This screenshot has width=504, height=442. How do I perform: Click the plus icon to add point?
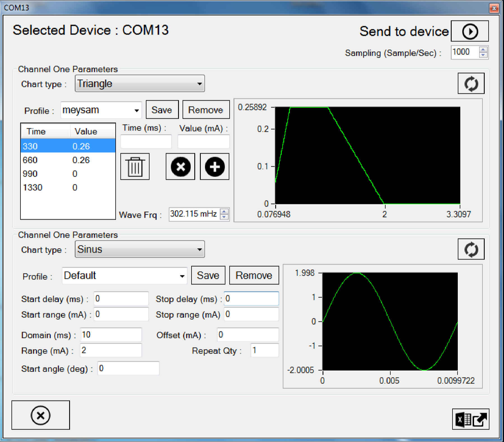click(x=214, y=167)
